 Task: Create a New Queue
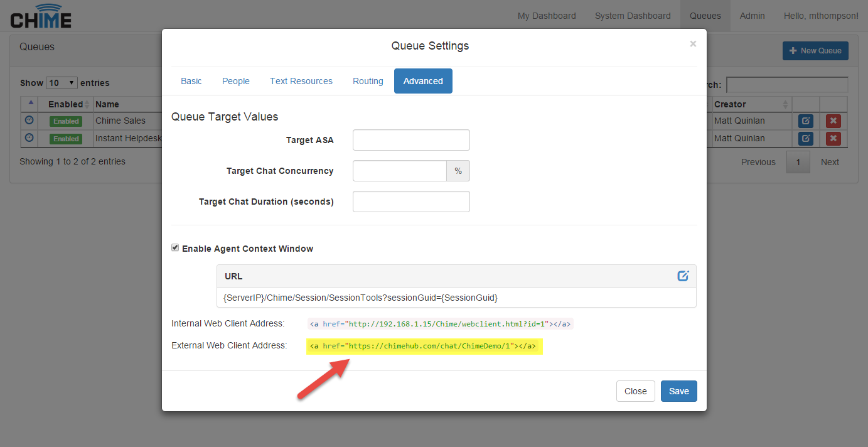(x=815, y=51)
